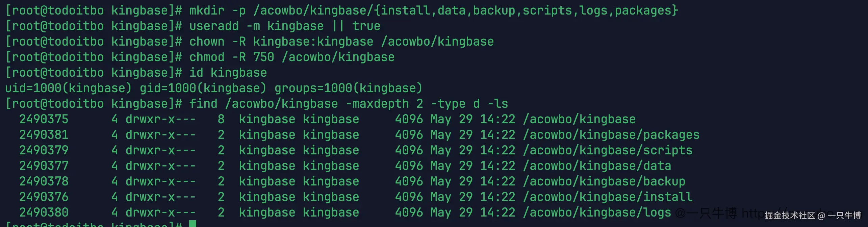Click the uid=1000(kingbase) output line
This screenshot has height=227, width=868.
[213, 88]
